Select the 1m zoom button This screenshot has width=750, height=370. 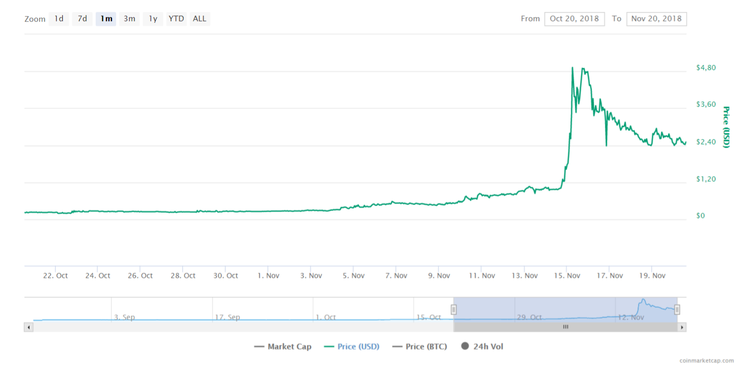106,19
